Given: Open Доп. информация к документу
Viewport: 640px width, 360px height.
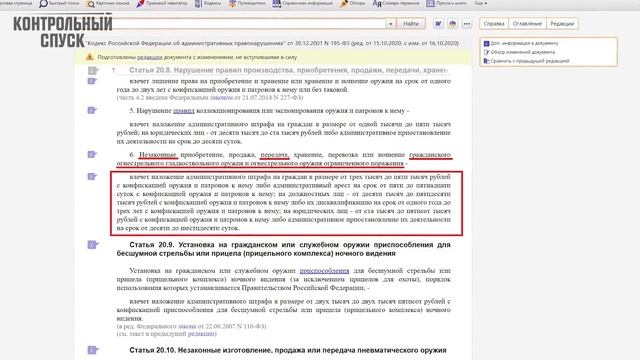Looking at the screenshot, I should (x=521, y=43).
